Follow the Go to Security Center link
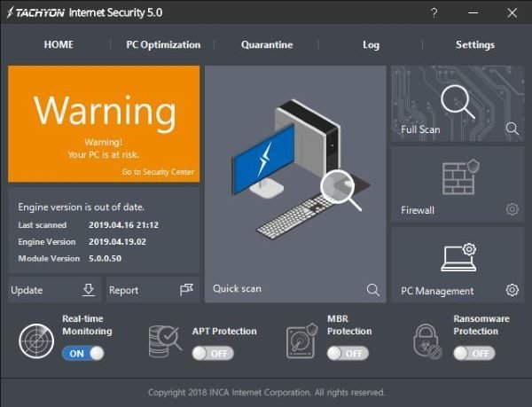532x407 pixels. click(x=158, y=172)
